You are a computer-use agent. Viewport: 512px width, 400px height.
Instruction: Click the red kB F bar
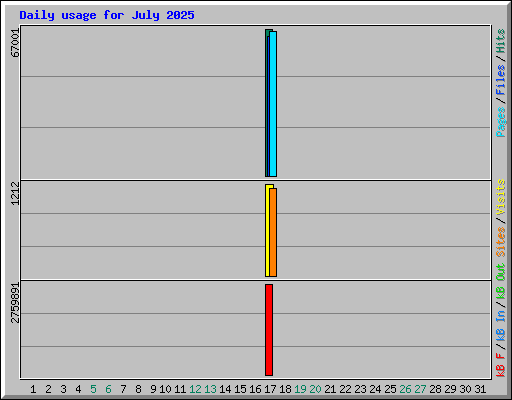[x=269, y=330]
